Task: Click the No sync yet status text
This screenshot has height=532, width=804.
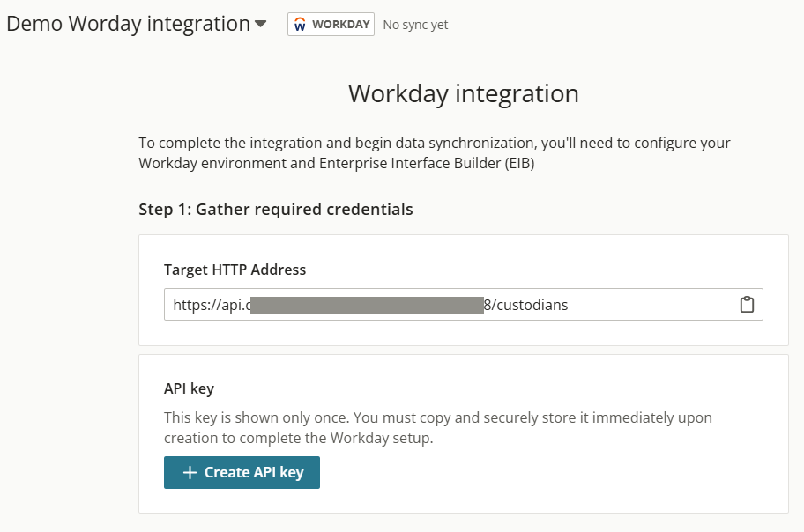Action: pyautogui.click(x=415, y=25)
